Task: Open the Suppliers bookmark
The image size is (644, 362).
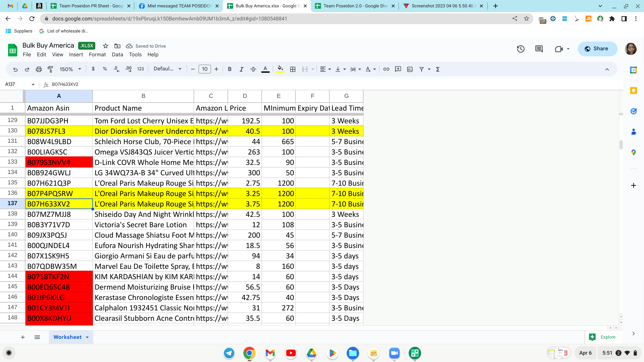Action: coord(19,31)
